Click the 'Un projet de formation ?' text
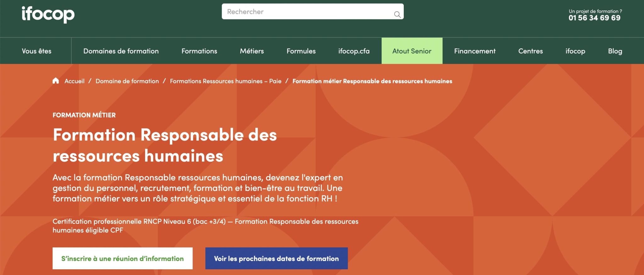 coord(595,11)
